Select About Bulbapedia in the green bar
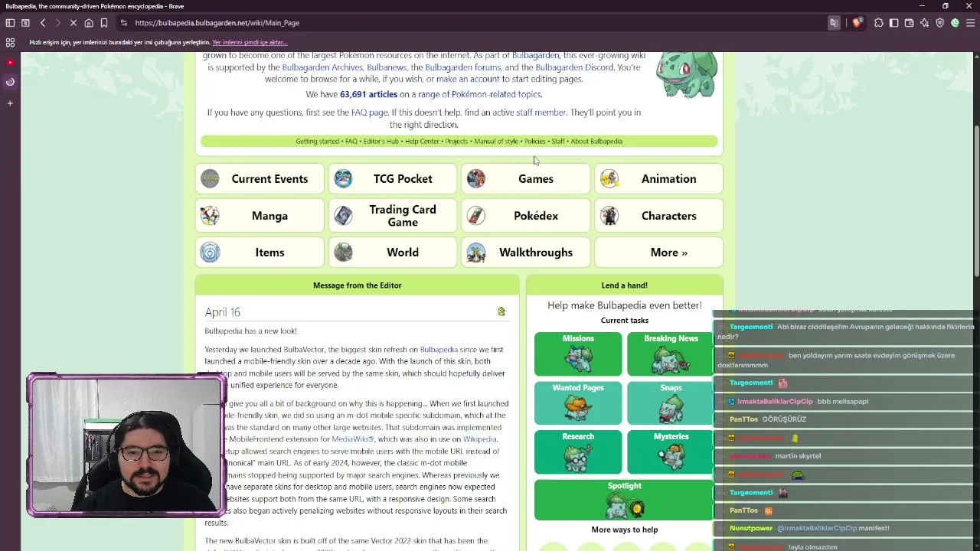The width and height of the screenshot is (980, 551). point(596,142)
